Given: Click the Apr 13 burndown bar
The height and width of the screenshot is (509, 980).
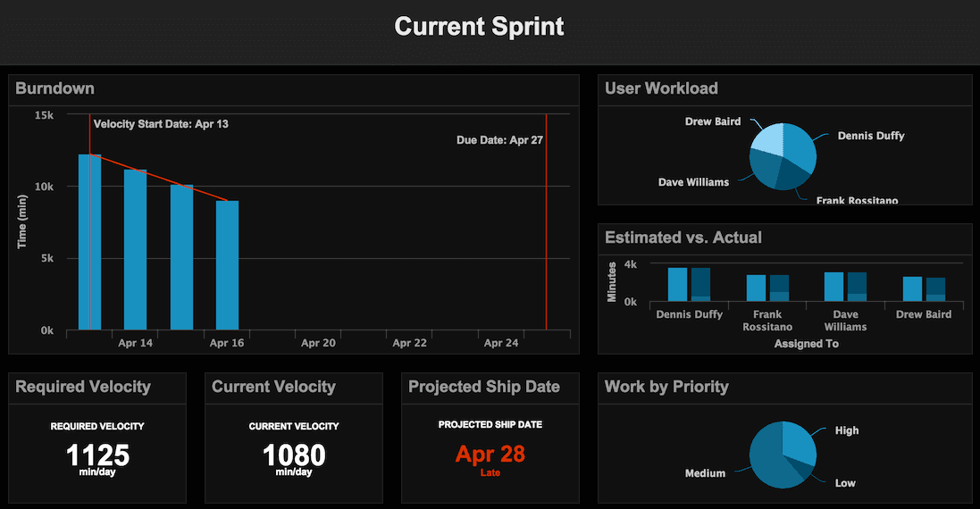Looking at the screenshot, I should pos(89,242).
